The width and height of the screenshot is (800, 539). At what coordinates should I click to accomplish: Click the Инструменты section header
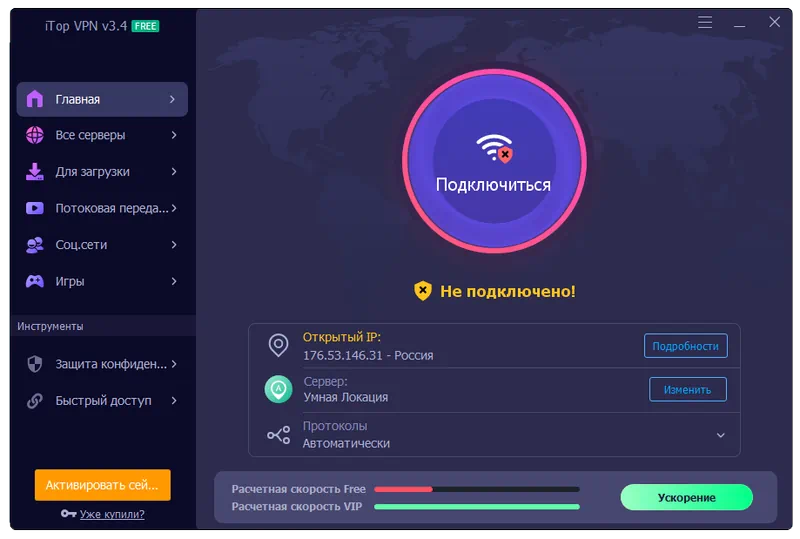50,326
